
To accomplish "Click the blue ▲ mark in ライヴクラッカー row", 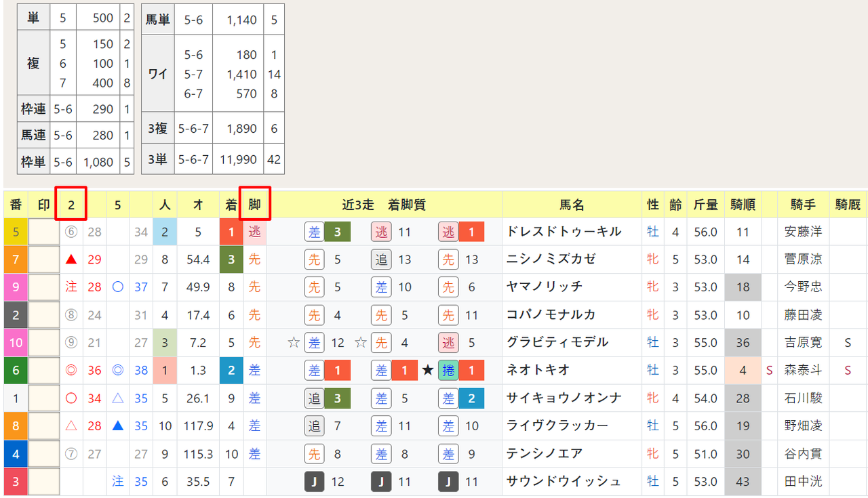I will pos(118,426).
